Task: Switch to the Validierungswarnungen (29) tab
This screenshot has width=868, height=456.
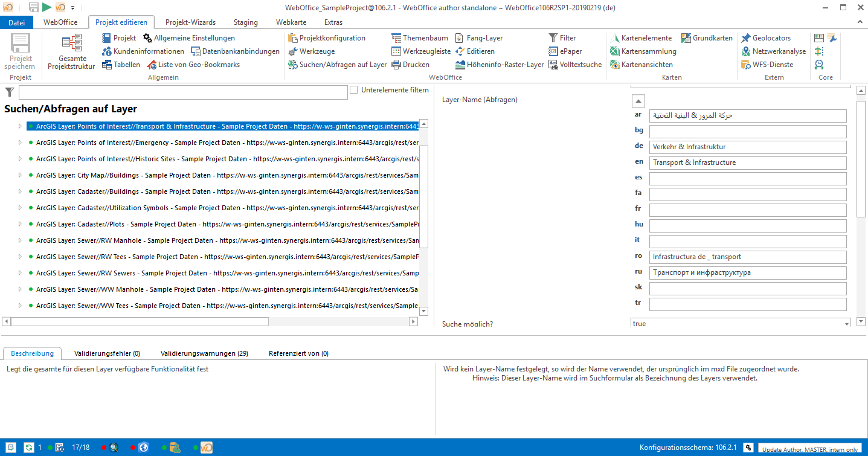Action: (x=204, y=353)
